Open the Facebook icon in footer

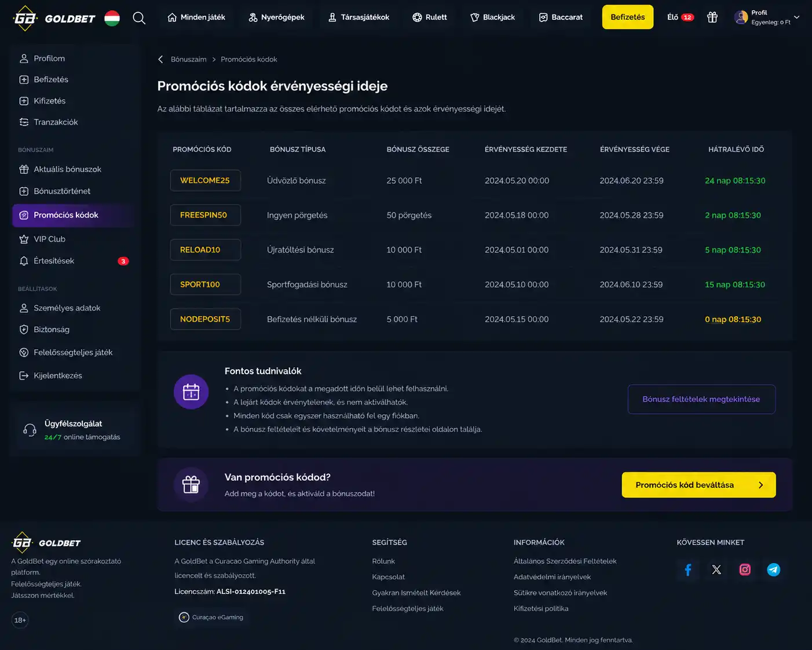[688, 569]
